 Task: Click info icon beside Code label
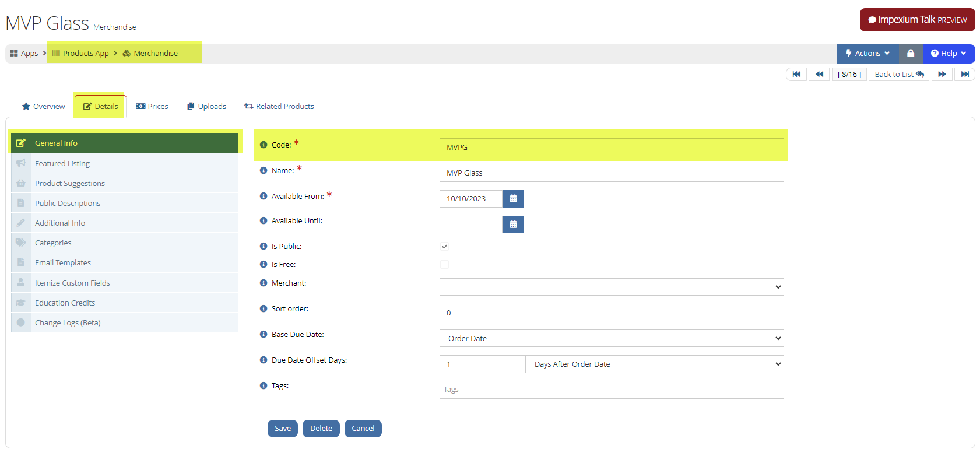pyautogui.click(x=264, y=145)
